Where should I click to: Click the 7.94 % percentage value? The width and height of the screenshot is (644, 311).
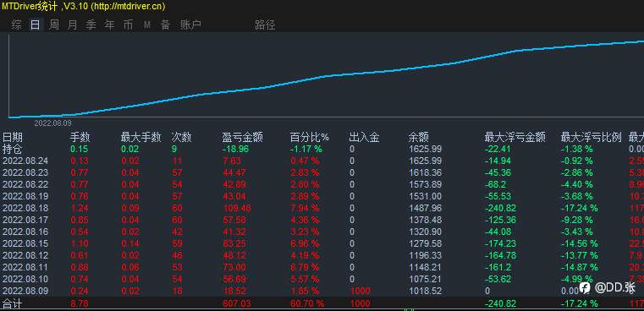[305, 209]
